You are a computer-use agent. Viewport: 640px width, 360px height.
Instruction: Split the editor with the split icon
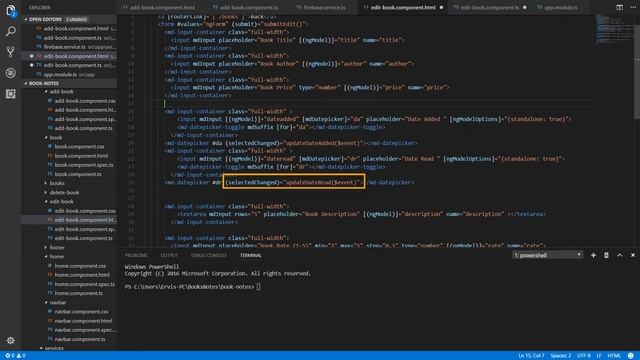point(619,7)
